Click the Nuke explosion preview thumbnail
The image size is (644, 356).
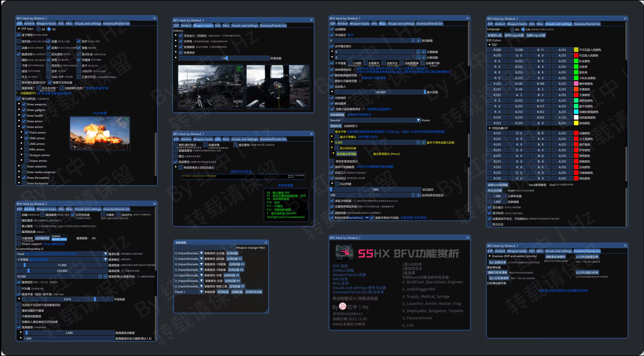point(100,133)
